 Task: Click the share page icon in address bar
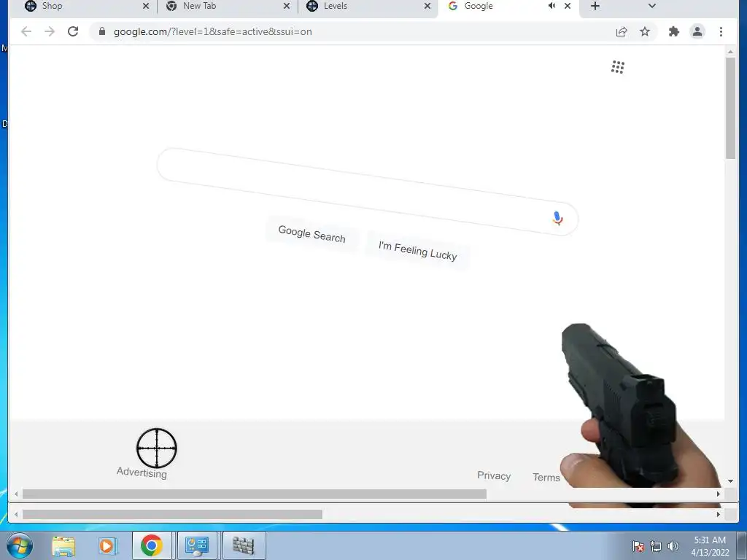pos(622,32)
